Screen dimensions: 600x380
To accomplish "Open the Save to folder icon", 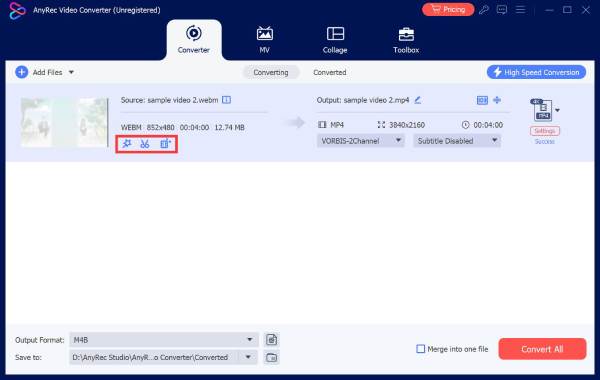I will [271, 357].
